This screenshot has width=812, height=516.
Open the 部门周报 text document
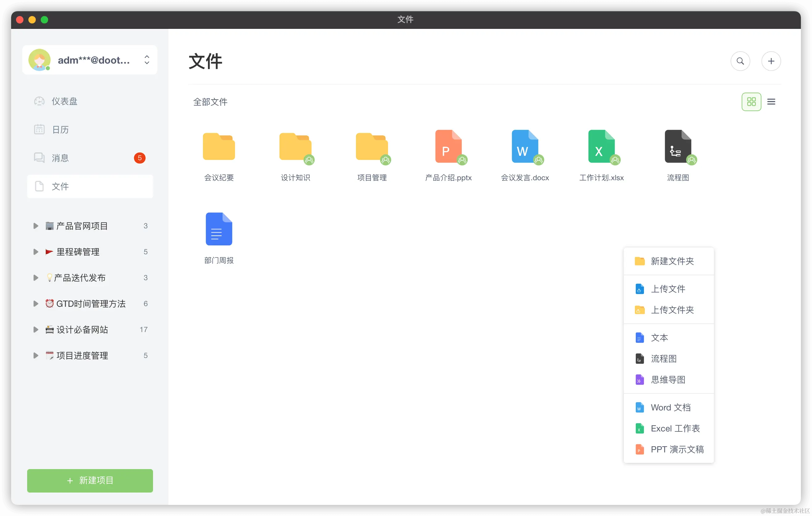(x=219, y=229)
